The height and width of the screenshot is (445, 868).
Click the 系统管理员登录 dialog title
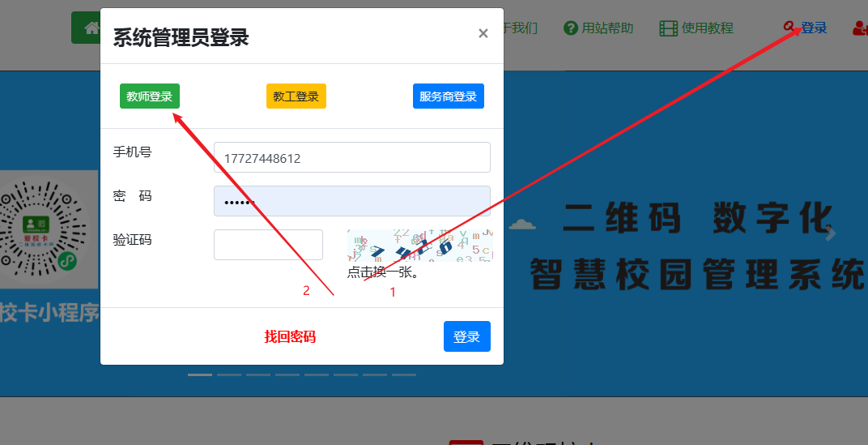[181, 38]
